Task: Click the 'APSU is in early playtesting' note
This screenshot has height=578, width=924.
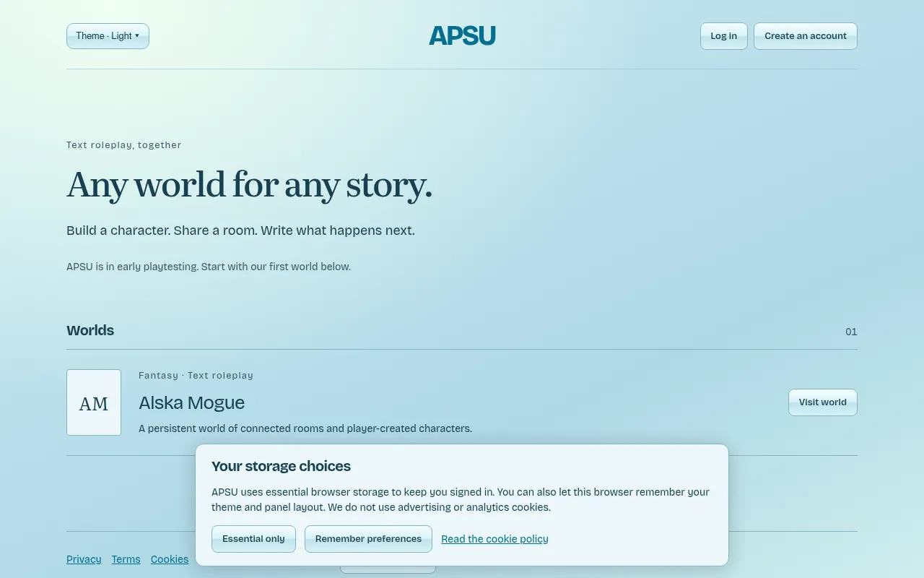Action: point(209,267)
